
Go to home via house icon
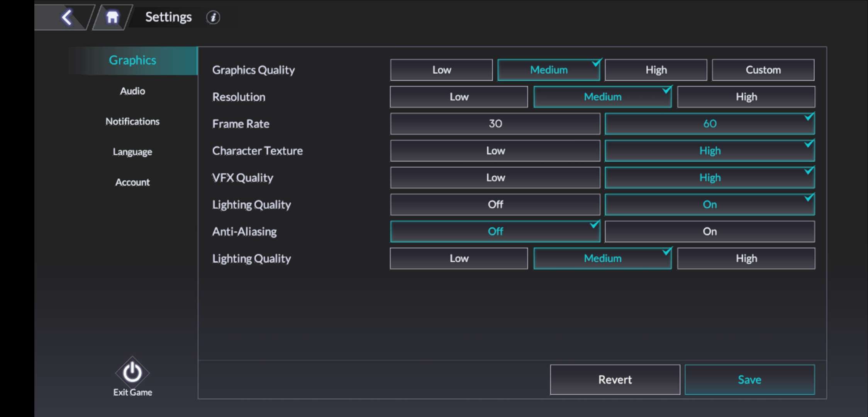pos(112,17)
